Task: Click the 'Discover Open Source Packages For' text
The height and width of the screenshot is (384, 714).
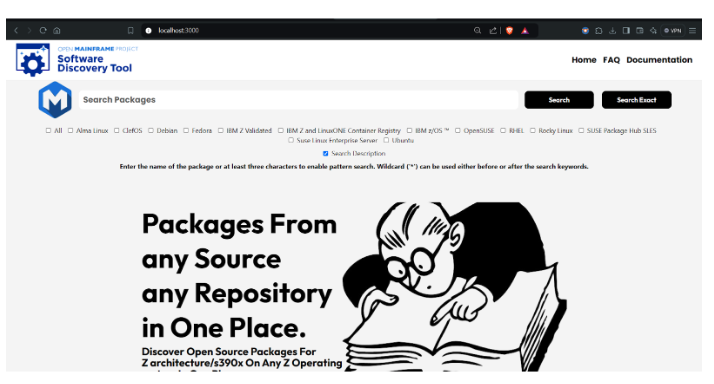Action: (229, 352)
